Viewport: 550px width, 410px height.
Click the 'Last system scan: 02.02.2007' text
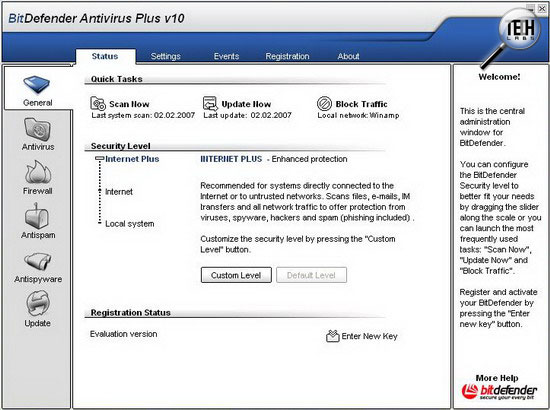143,115
